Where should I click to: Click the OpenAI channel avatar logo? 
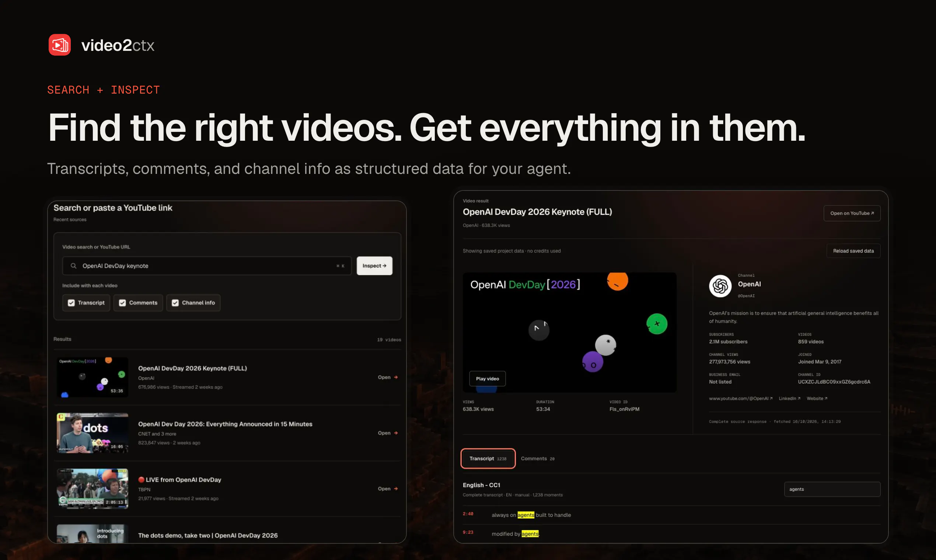pyautogui.click(x=720, y=286)
